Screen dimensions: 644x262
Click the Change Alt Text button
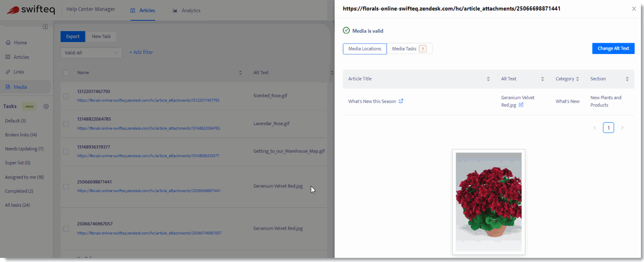(x=613, y=48)
